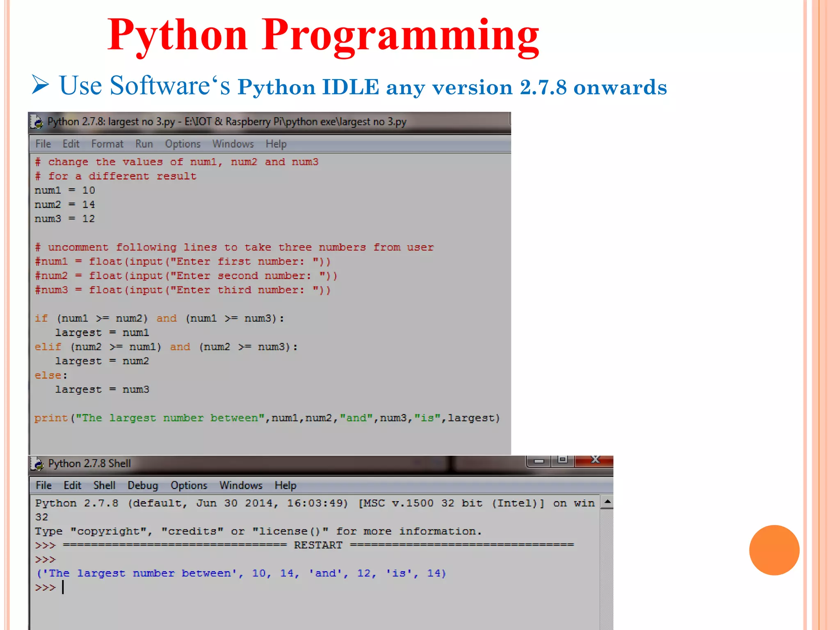This screenshot has height=630, width=840.
Task: Click comment '# uncomment following lines'
Action: click(234, 247)
